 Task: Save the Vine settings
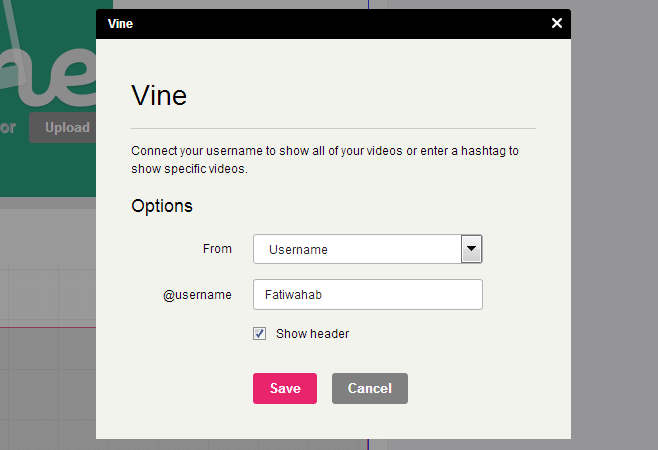(x=285, y=388)
